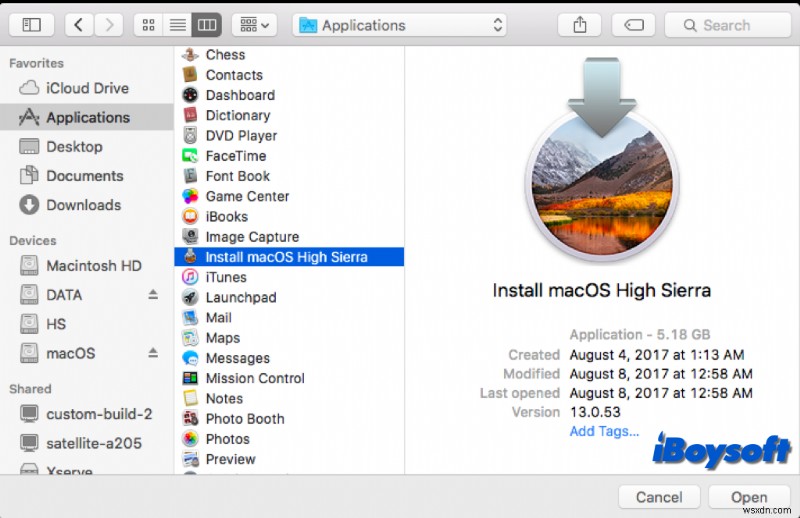The height and width of the screenshot is (518, 800).
Task: Eject the DATA drive
Action: click(x=153, y=294)
